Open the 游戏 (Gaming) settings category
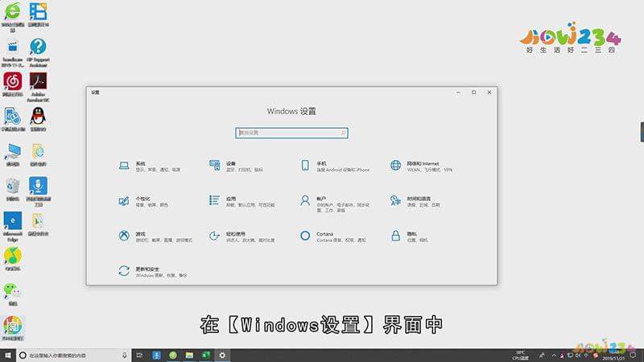 pyautogui.click(x=155, y=237)
